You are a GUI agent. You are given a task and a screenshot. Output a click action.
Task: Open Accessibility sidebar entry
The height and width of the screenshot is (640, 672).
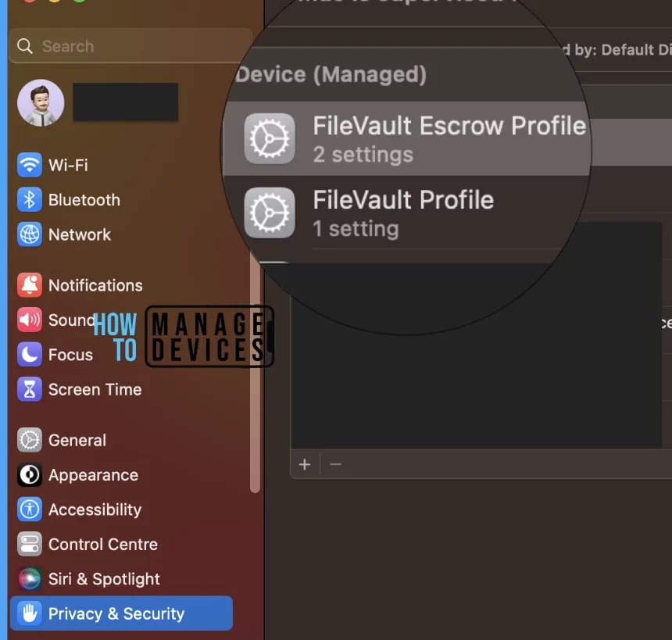click(x=121, y=509)
